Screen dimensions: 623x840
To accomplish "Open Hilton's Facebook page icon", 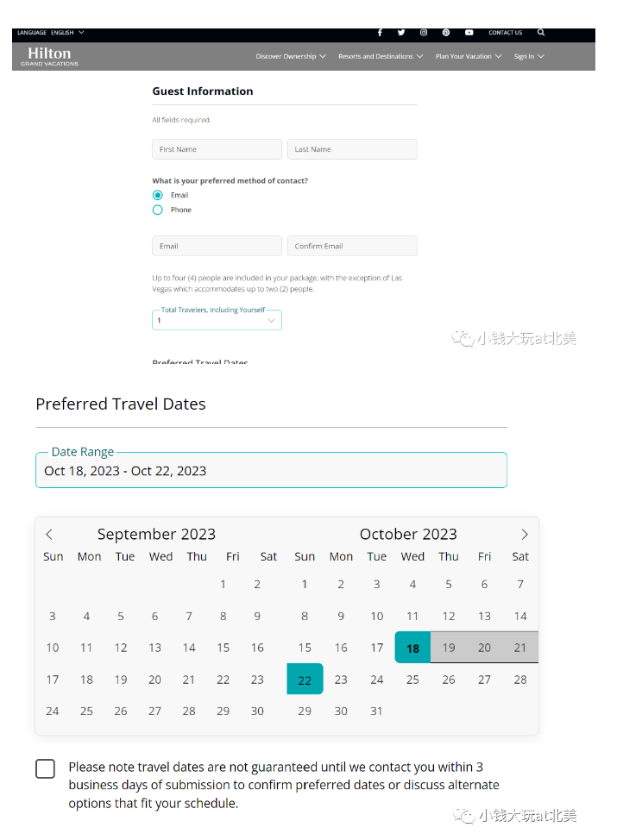I will tap(380, 33).
